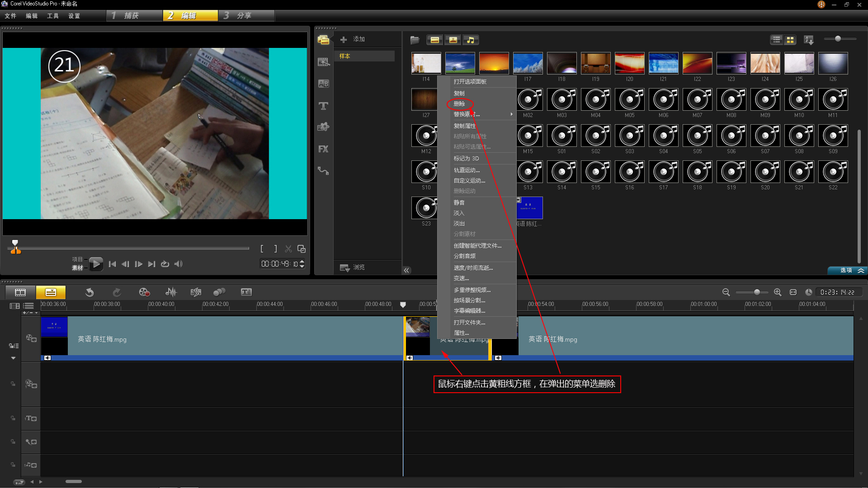Open the Path (motion) library icon
Image resolution: width=868 pixels, height=488 pixels.
click(x=323, y=171)
